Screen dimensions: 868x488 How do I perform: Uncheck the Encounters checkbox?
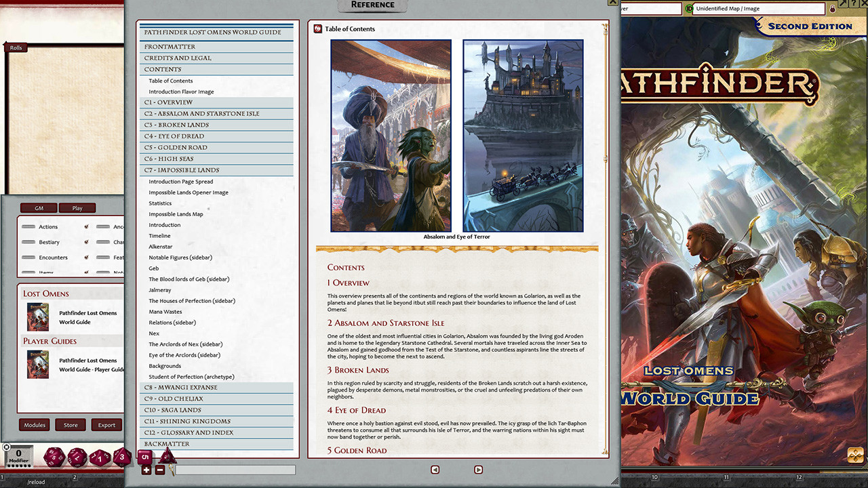pos(85,258)
